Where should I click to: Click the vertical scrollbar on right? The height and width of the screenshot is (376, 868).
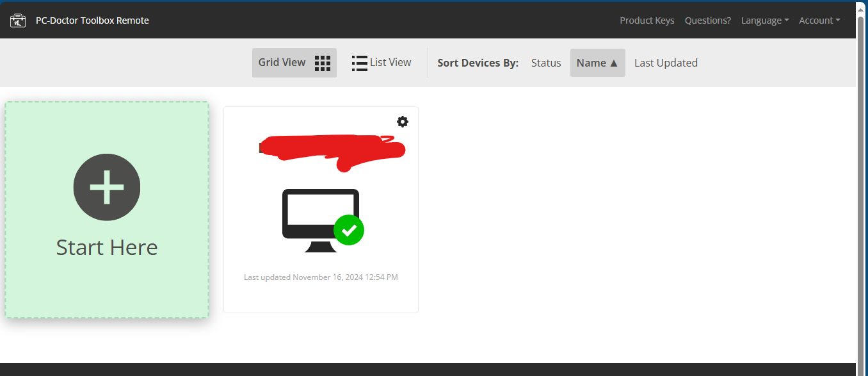[862, 189]
